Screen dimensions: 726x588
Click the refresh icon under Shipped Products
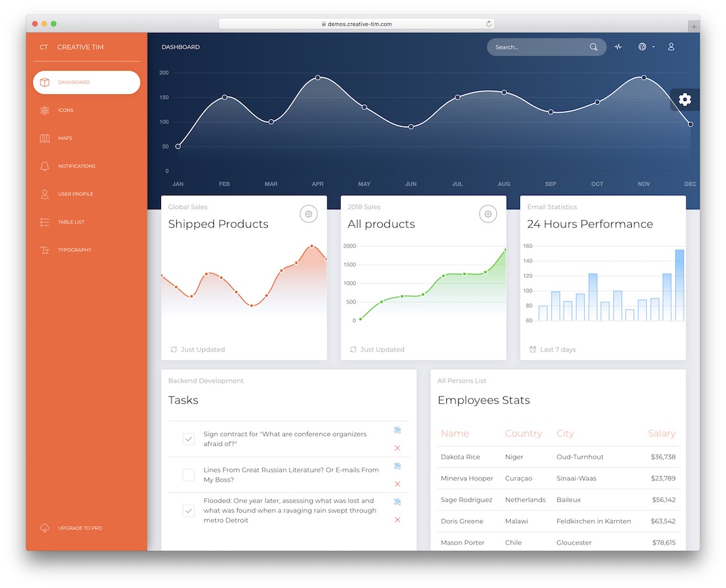coord(174,350)
